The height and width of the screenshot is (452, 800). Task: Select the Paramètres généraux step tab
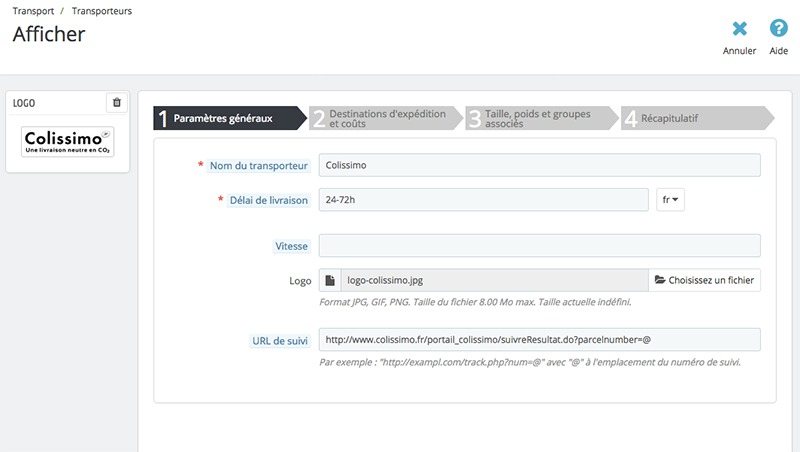[x=225, y=119]
